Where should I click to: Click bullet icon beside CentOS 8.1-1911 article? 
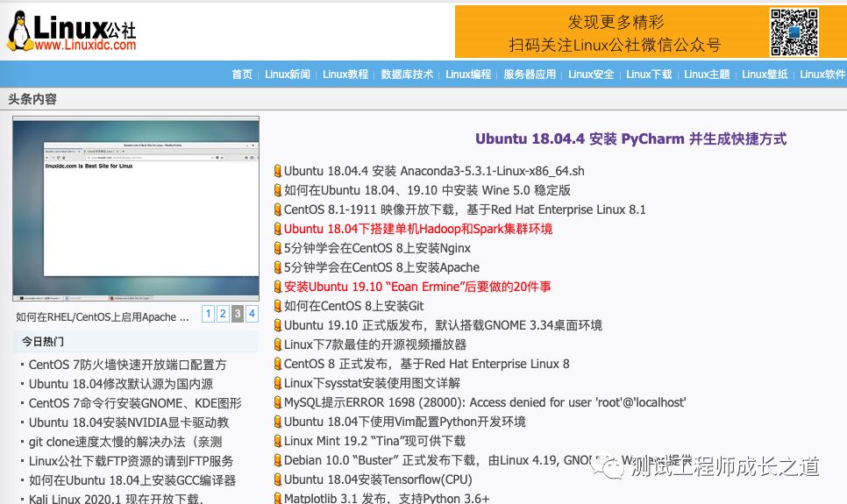tap(278, 209)
